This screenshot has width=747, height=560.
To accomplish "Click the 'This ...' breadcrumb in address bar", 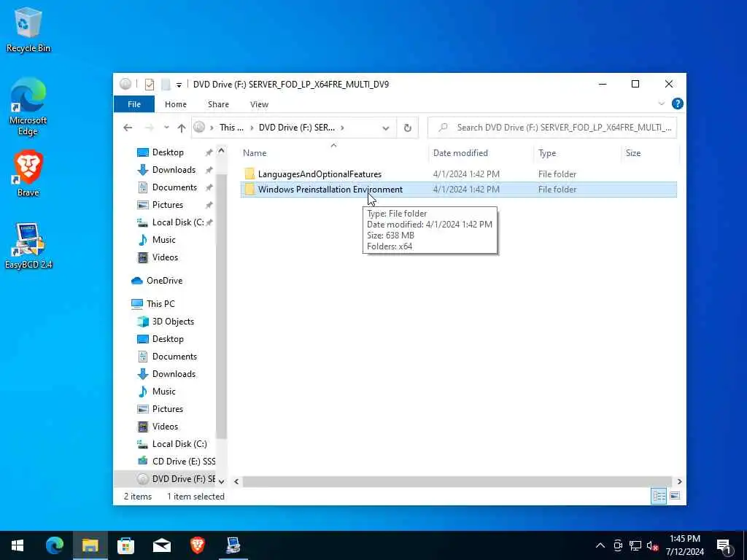I will click(231, 127).
